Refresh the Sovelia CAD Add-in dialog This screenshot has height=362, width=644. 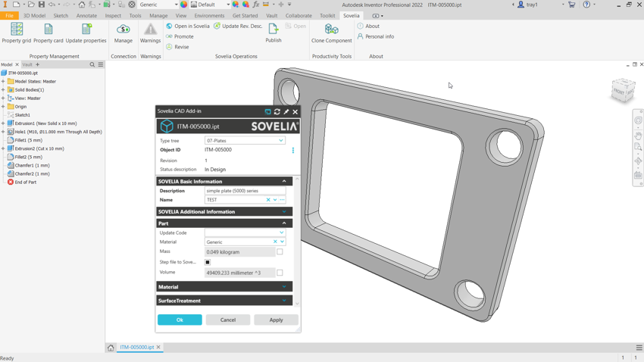[x=277, y=111]
